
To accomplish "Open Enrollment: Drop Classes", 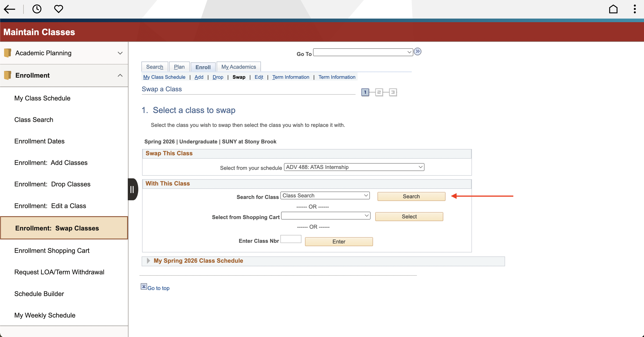I will 52,184.
